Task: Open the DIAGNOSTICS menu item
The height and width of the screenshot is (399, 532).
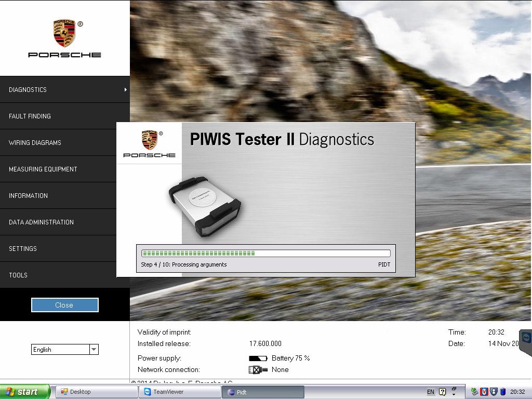Action: (x=65, y=89)
